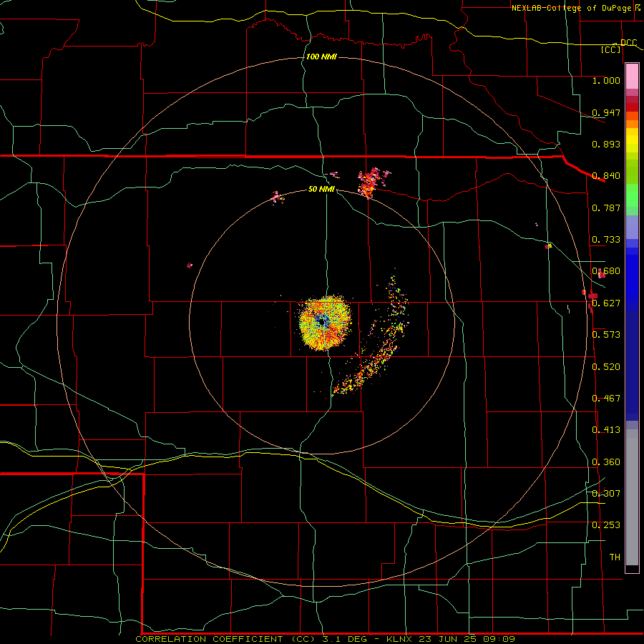The width and height of the screenshot is (644, 644).
Task: Select the 0.787 color scale value
Action: (606, 208)
